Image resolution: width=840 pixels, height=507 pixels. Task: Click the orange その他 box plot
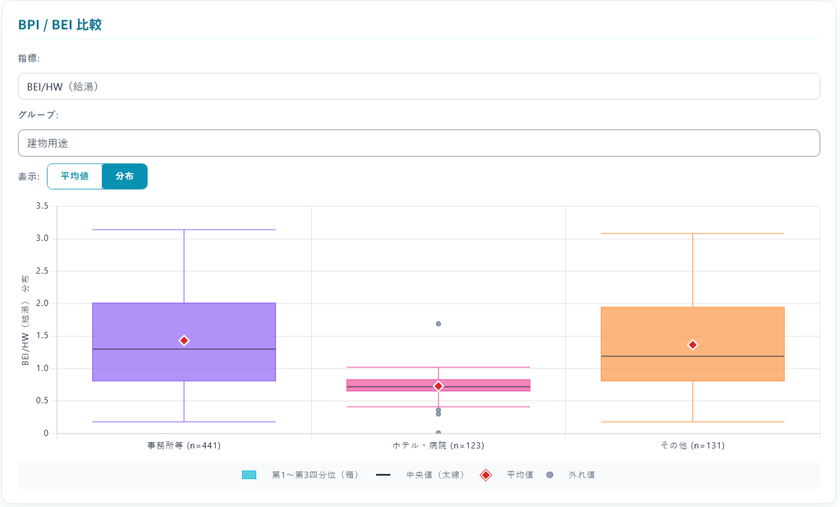pyautogui.click(x=693, y=344)
